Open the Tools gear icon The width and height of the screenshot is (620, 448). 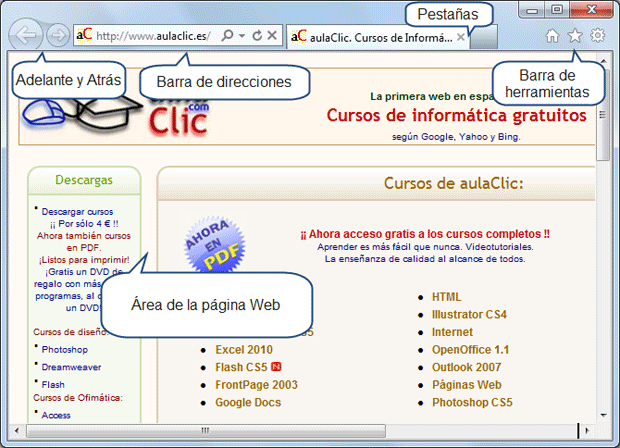coord(598,36)
